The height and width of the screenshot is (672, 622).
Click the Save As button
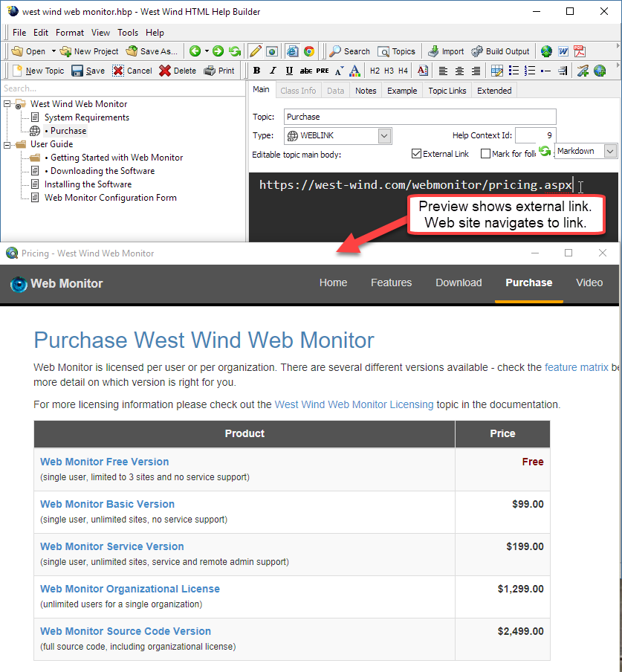coord(152,51)
